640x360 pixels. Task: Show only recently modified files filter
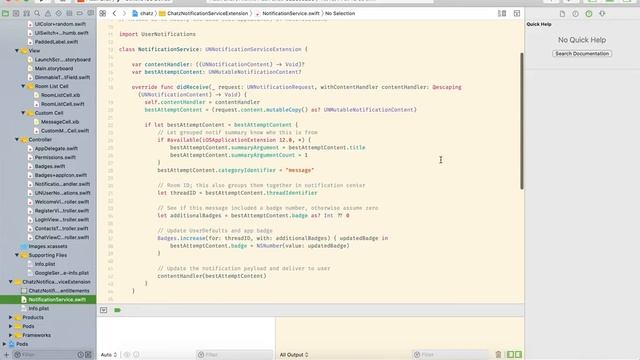click(80, 355)
